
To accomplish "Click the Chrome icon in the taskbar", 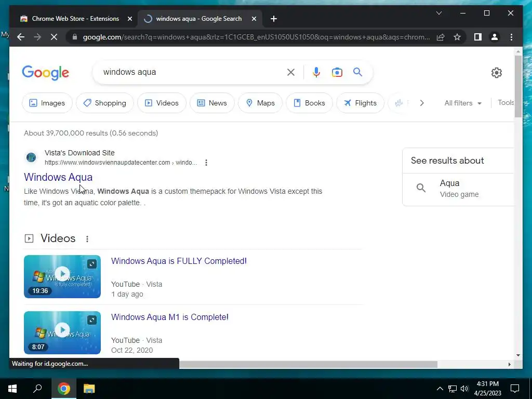I will click(64, 389).
